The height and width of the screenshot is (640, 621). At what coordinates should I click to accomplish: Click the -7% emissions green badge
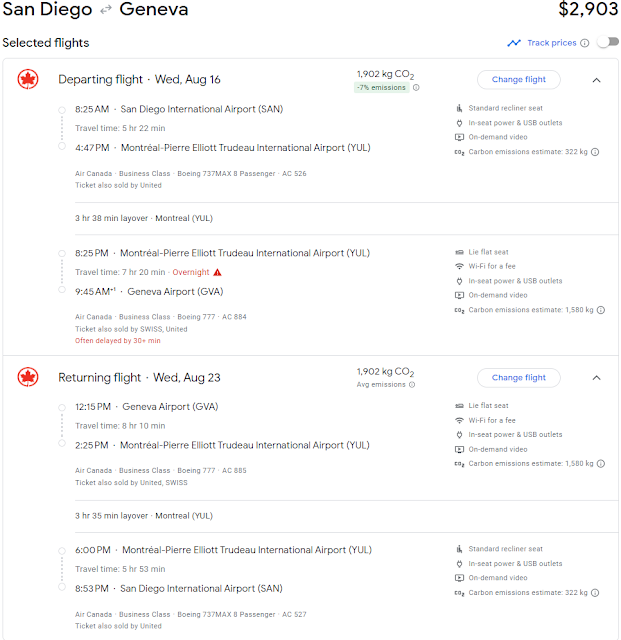point(381,87)
